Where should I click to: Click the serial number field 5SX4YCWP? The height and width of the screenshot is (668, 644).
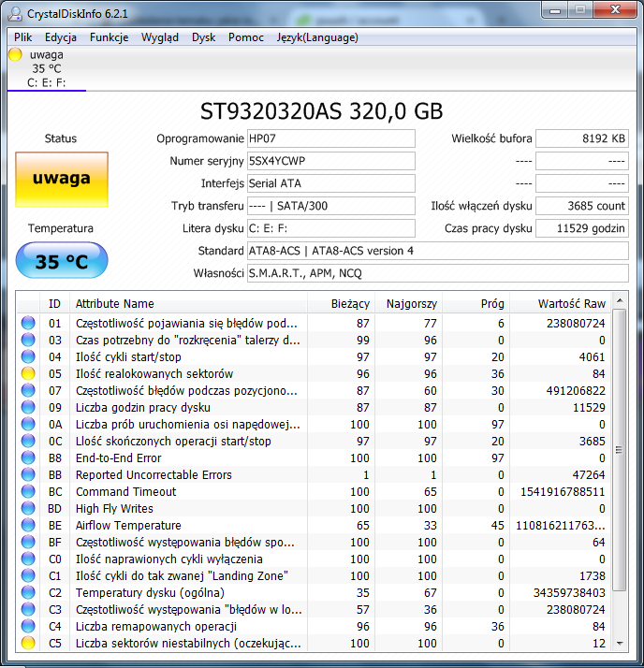pos(331,161)
